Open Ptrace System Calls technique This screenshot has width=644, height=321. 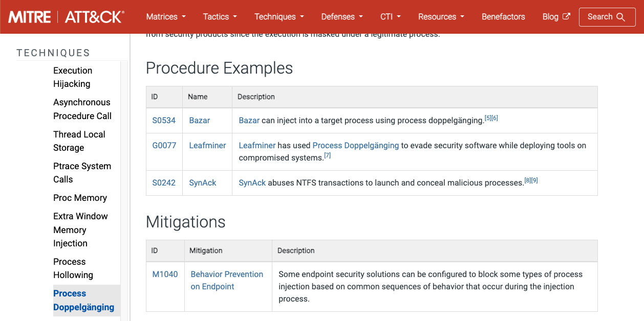click(x=82, y=173)
